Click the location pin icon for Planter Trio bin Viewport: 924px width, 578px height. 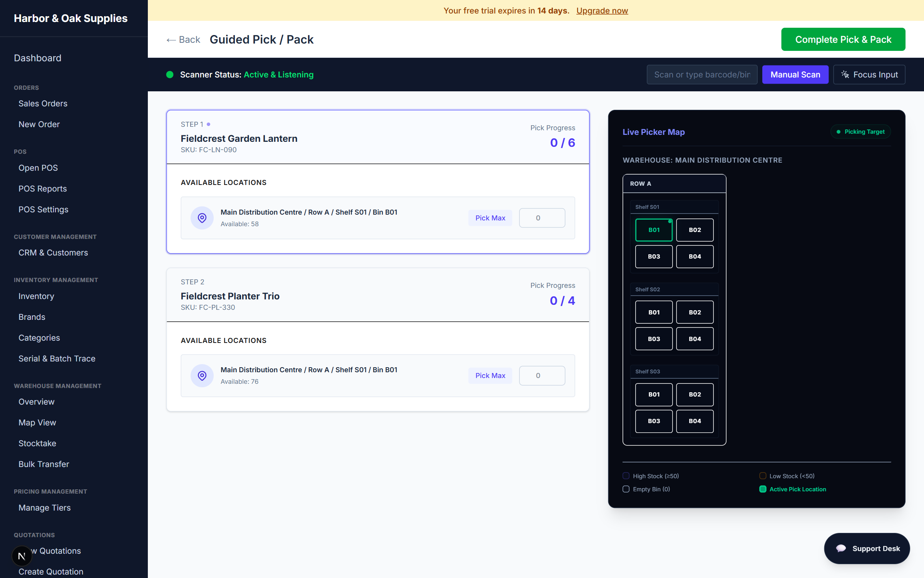202,376
